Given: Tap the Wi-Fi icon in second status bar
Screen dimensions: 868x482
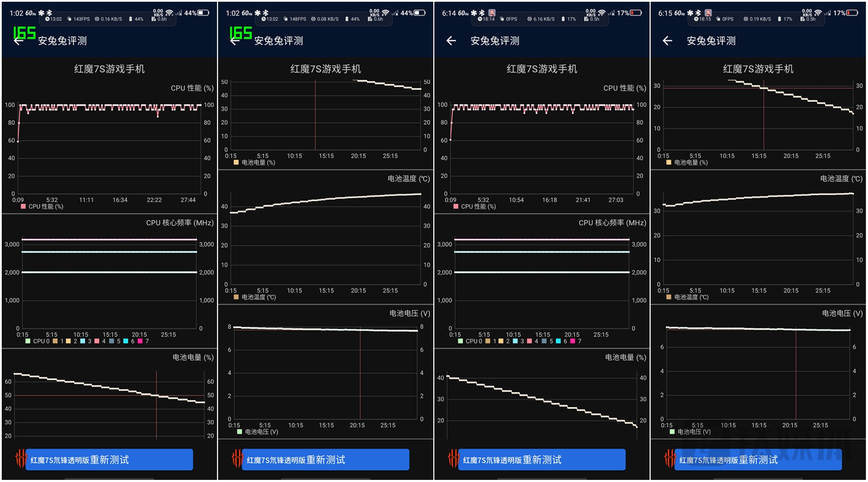Looking at the screenshot, I should pyautogui.click(x=385, y=13).
